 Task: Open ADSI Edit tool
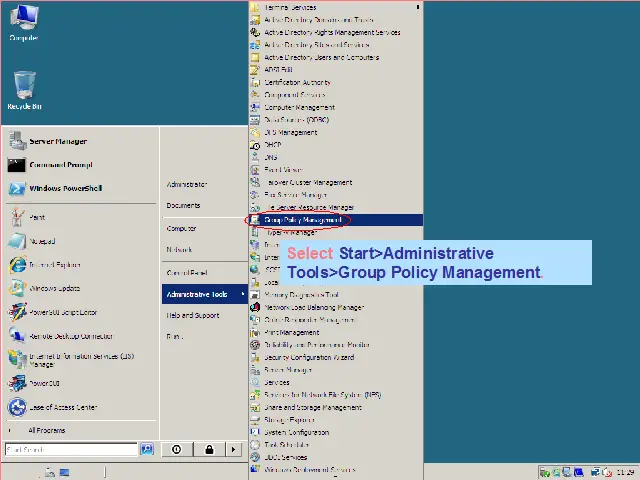(336, 69)
